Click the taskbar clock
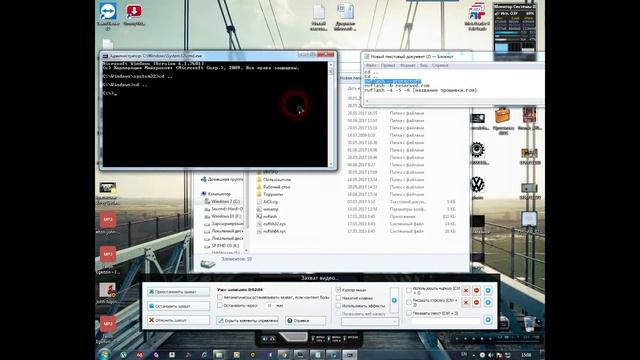This screenshot has width=640, height=360. click(527, 355)
